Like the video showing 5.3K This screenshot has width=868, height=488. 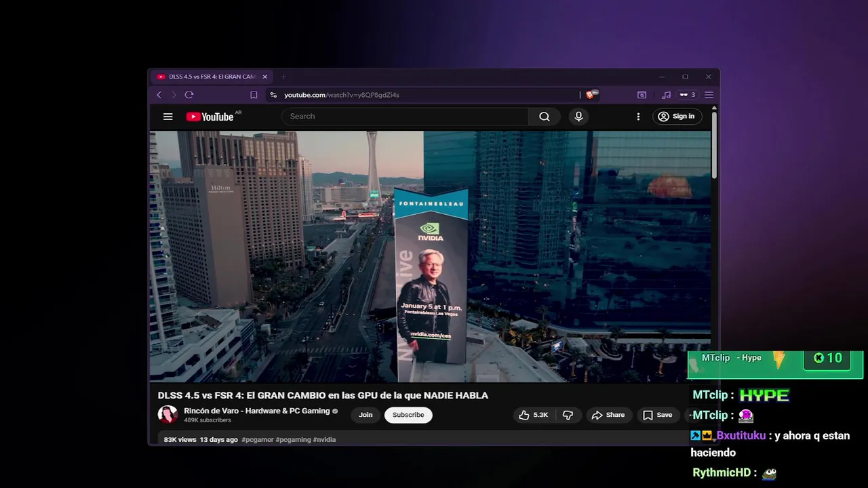(x=534, y=415)
